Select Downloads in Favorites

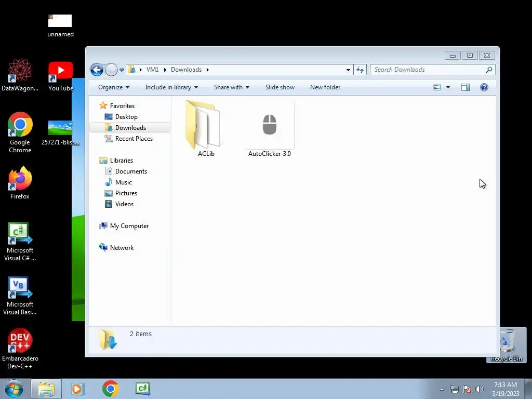coord(130,128)
